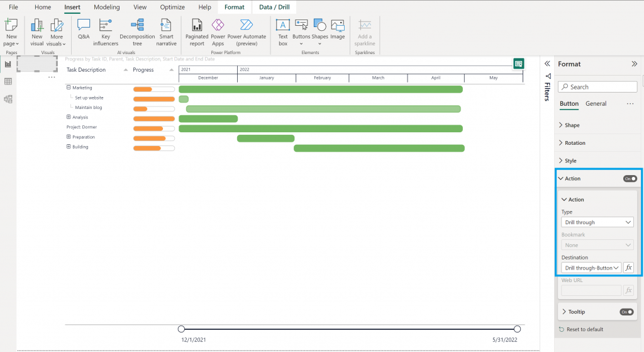Switch to Report view icon
The height and width of the screenshot is (352, 644).
(8, 64)
